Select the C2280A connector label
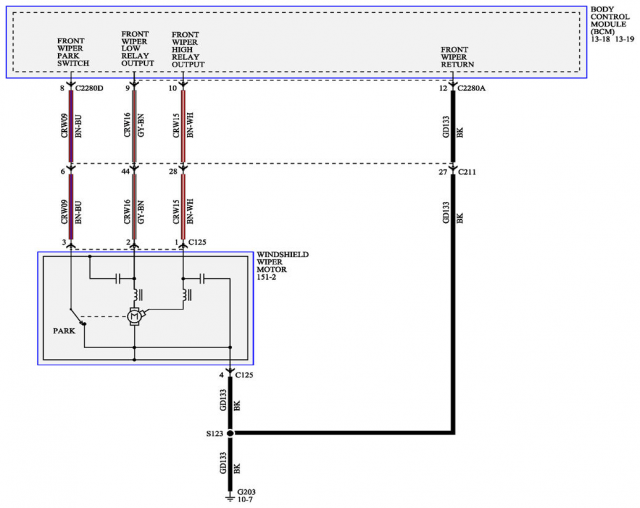 click(x=473, y=88)
